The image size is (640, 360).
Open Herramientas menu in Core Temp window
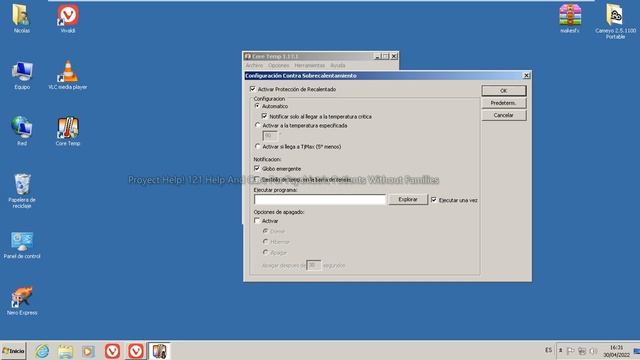(309, 65)
